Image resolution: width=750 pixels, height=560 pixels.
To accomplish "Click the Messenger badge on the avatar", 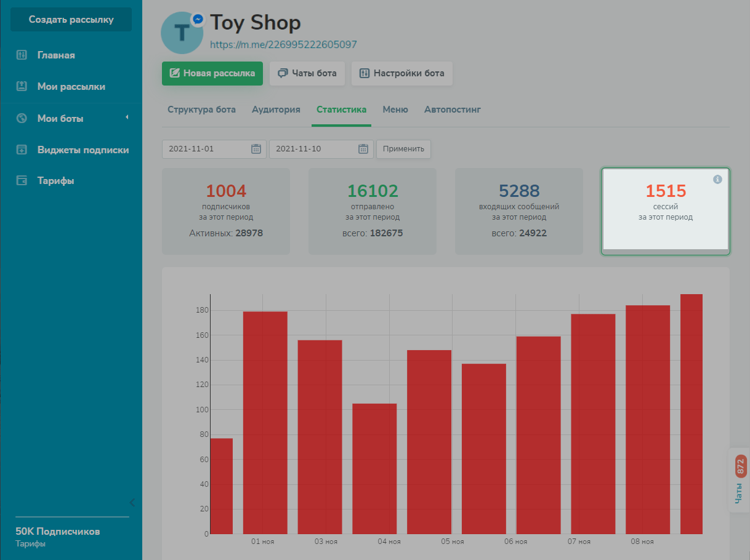I will pyautogui.click(x=198, y=20).
